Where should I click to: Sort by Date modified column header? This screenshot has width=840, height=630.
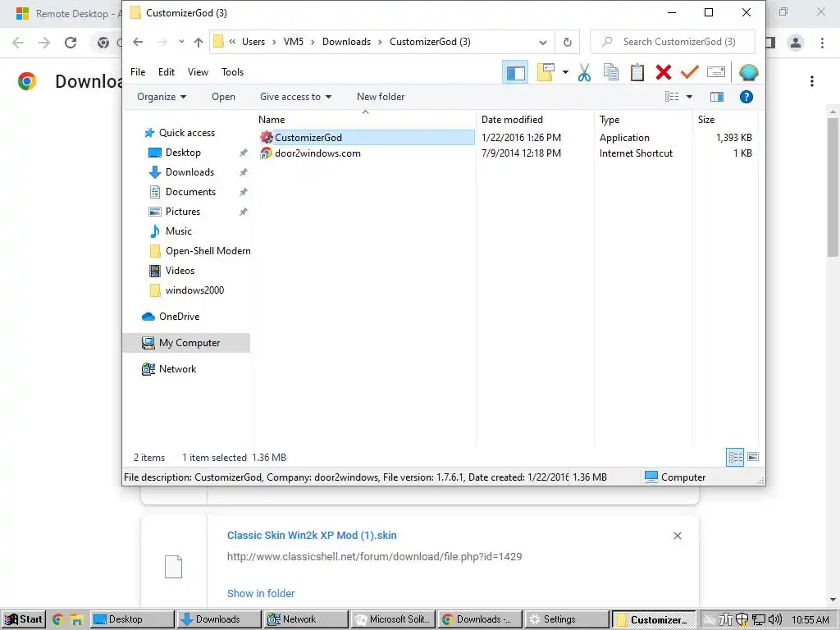pyautogui.click(x=512, y=120)
